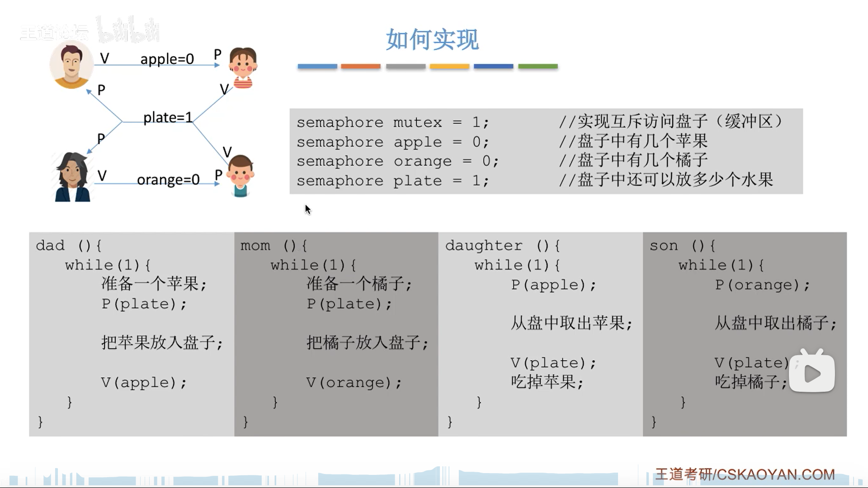Click "把橘子放入盘子;" in the mom block
Image resolution: width=868 pixels, height=488 pixels.
(x=367, y=343)
